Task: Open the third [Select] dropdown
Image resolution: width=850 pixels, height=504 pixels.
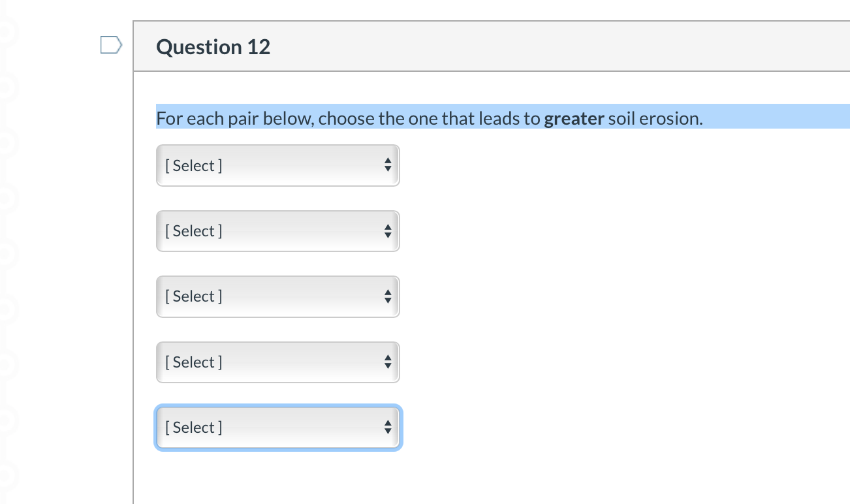Action: pyautogui.click(x=277, y=296)
